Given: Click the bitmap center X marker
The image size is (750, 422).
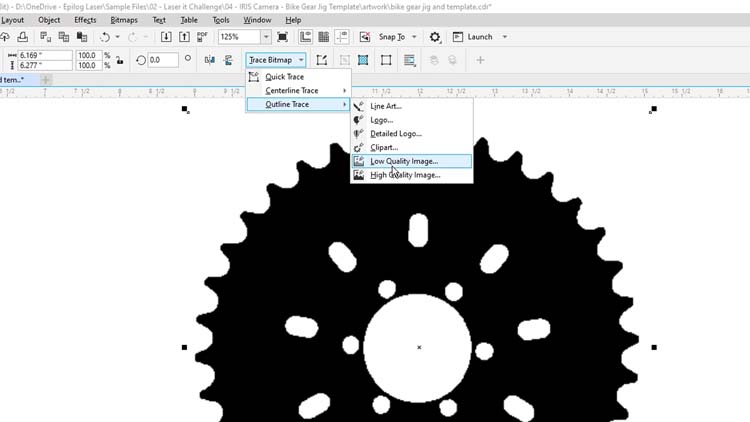Looking at the screenshot, I should (x=419, y=347).
